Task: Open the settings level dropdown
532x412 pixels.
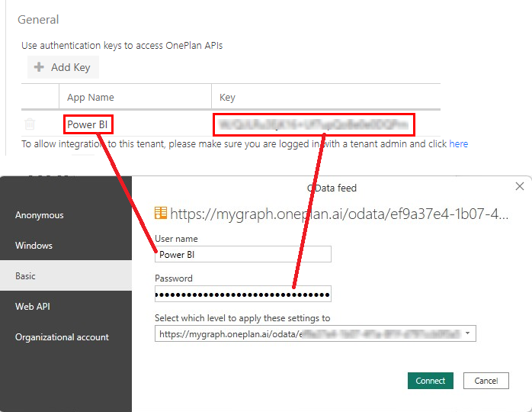Action: (316, 333)
